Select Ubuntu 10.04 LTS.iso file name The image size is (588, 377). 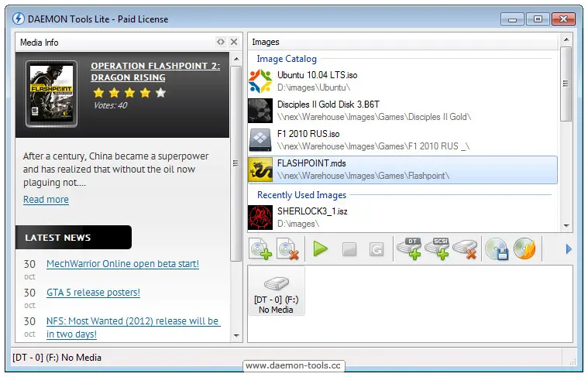[x=318, y=75]
